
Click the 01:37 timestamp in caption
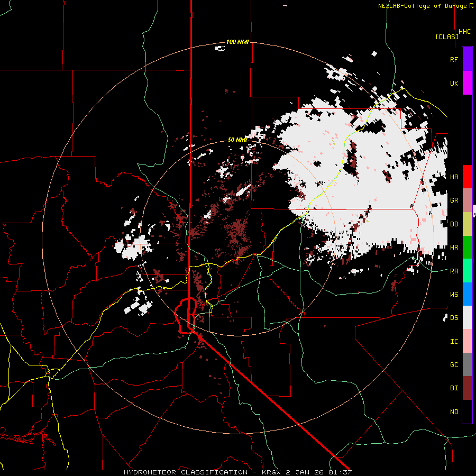[340, 472]
